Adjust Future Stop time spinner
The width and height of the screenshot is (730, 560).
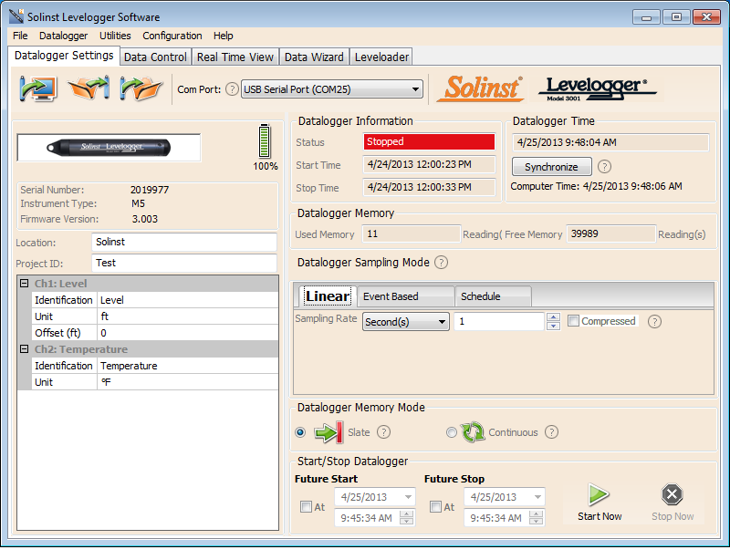coord(536,517)
